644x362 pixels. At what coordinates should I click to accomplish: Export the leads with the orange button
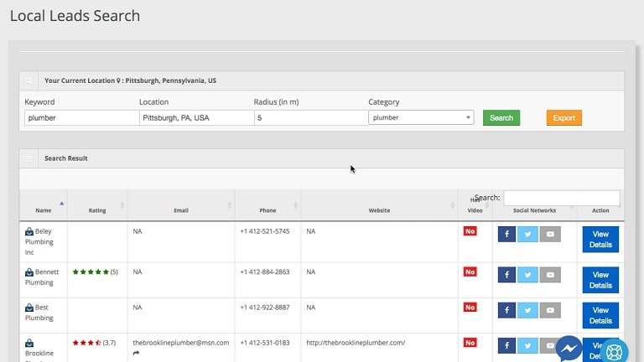563,118
